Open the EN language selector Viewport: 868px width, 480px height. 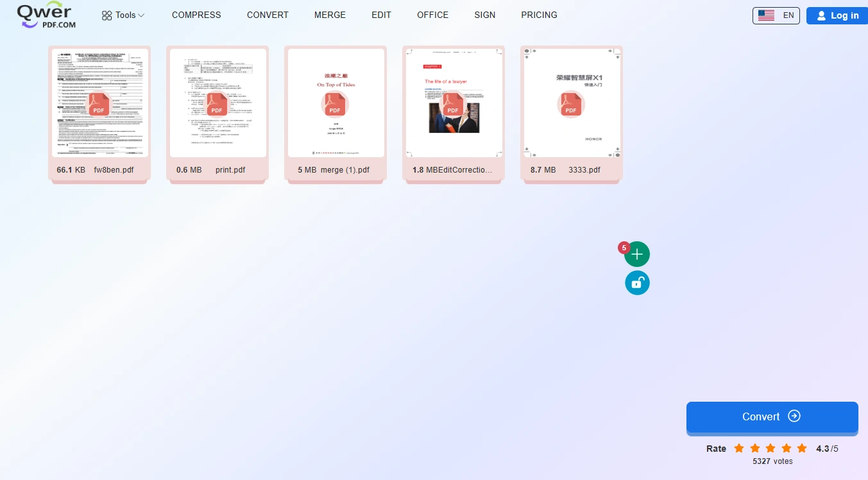[x=776, y=15]
